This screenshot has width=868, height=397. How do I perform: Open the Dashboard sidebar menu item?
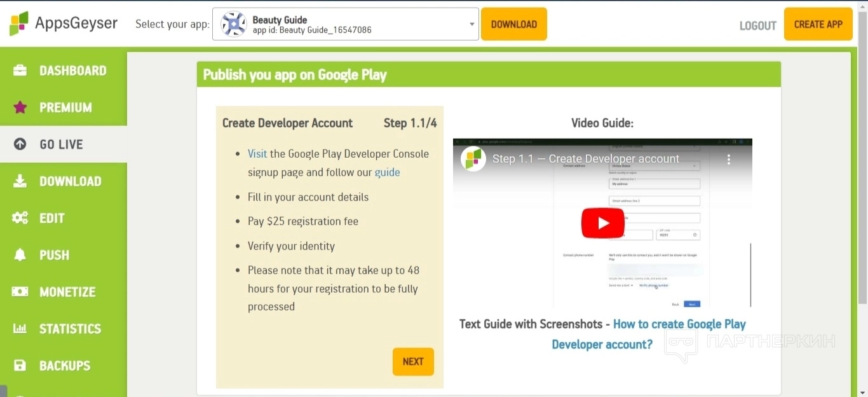click(64, 71)
